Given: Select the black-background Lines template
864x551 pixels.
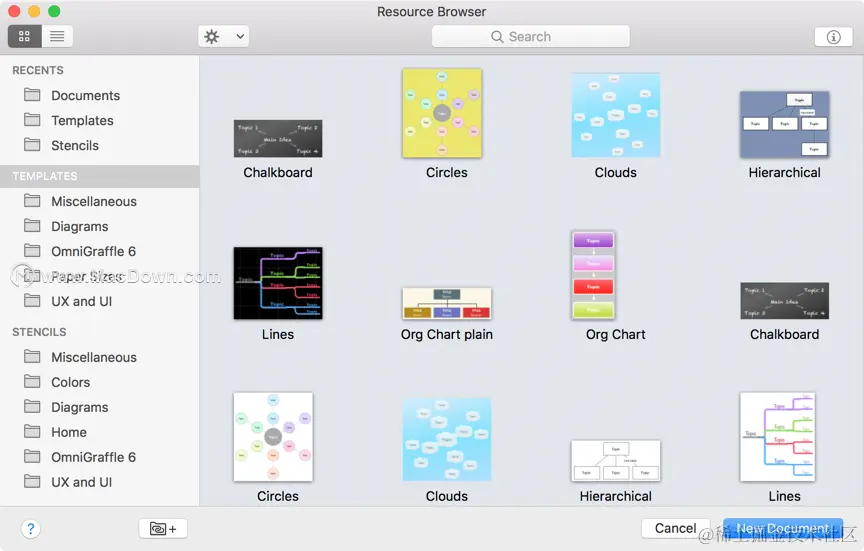Looking at the screenshot, I should pyautogui.click(x=278, y=283).
